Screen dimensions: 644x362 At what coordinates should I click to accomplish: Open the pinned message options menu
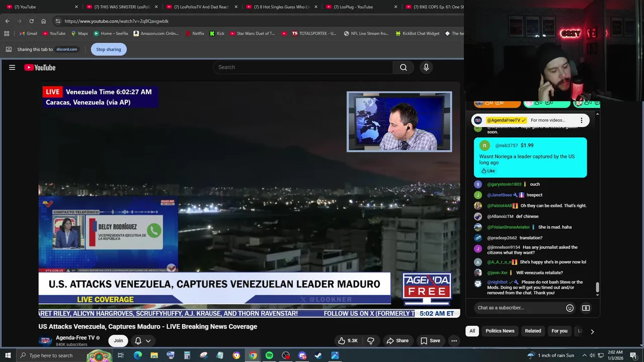coord(581,120)
